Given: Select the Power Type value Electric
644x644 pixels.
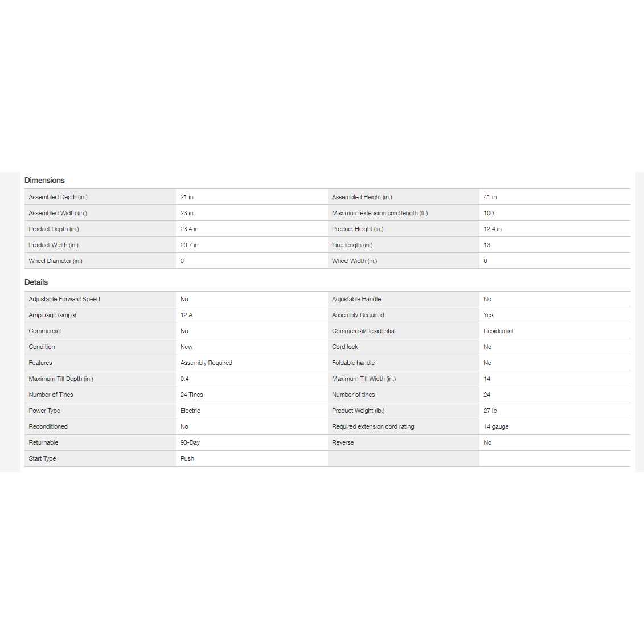Looking at the screenshot, I should pyautogui.click(x=190, y=411).
